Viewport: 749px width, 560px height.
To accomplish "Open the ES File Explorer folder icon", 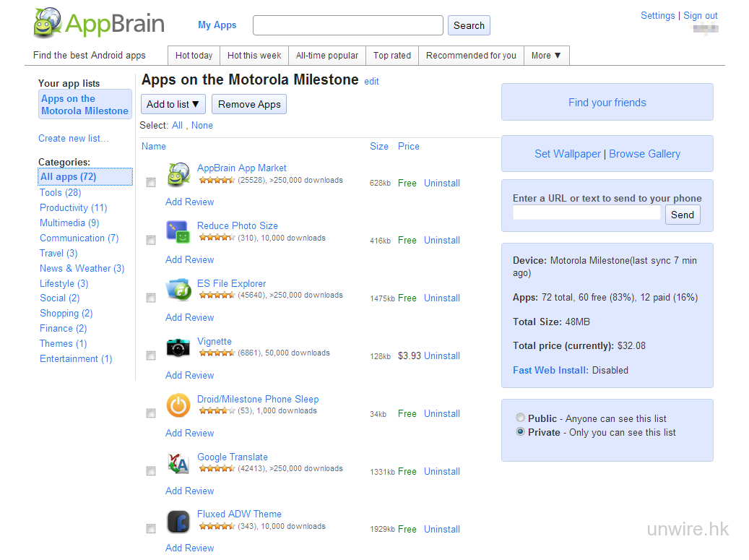I will (x=178, y=290).
